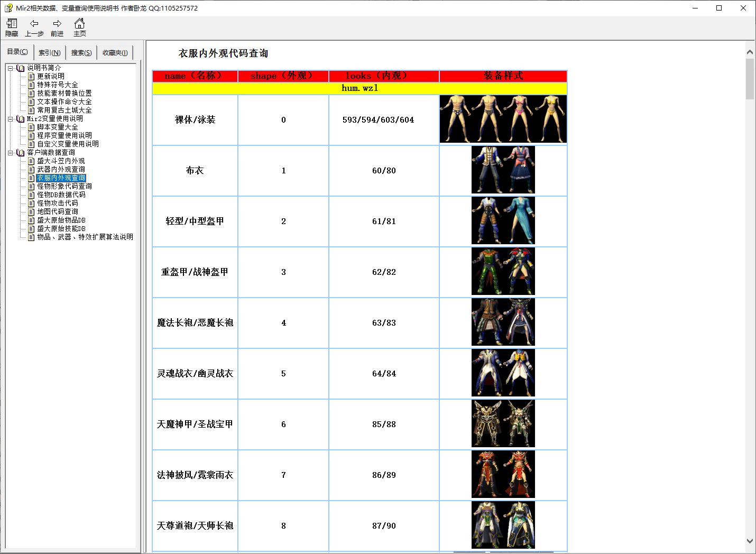Click the help file icon in the title bar

coord(8,7)
